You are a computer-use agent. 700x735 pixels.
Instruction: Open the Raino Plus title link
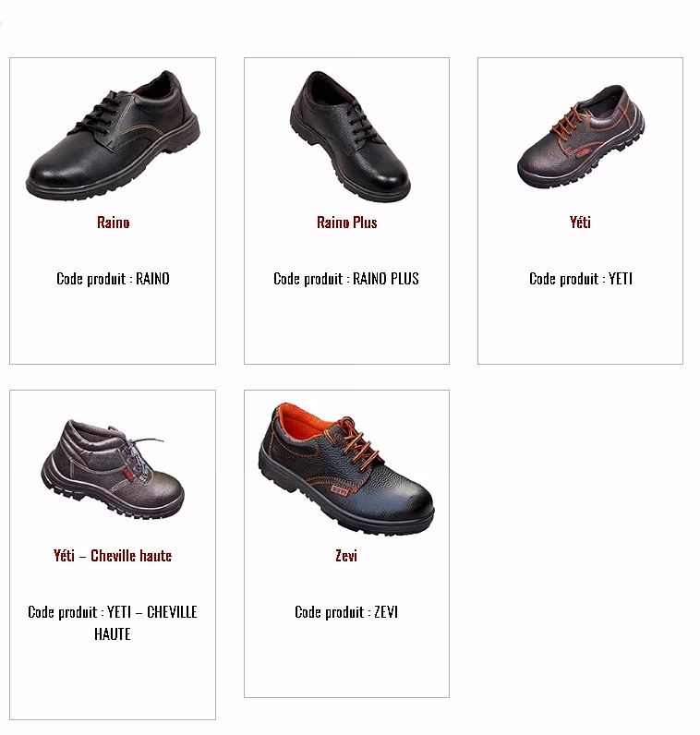[x=347, y=223]
